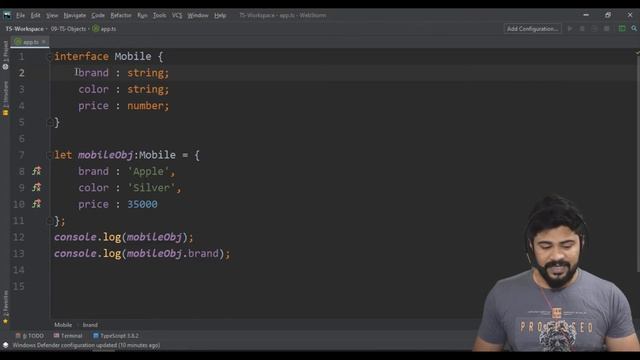Click line number 2 in the gutter
This screenshot has width=640, height=360.
[x=21, y=73]
